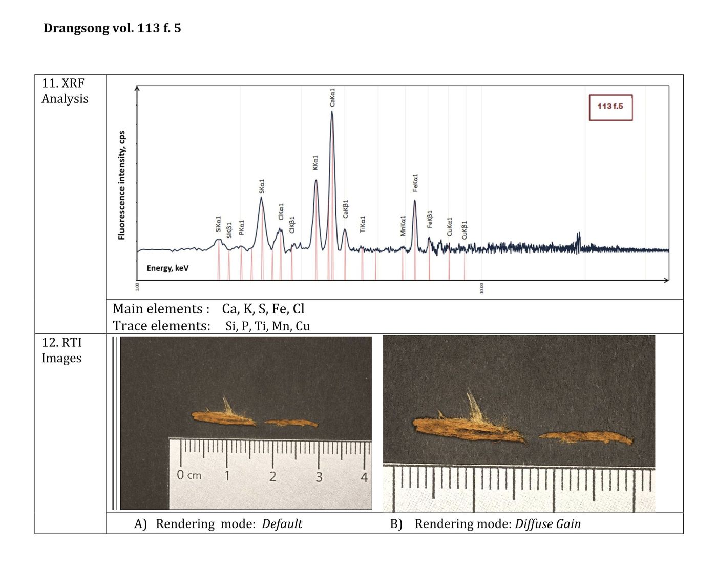The width and height of the screenshot is (717, 588).
Task: Select the '11. XRF Analysis' row label
Action: coord(65,91)
